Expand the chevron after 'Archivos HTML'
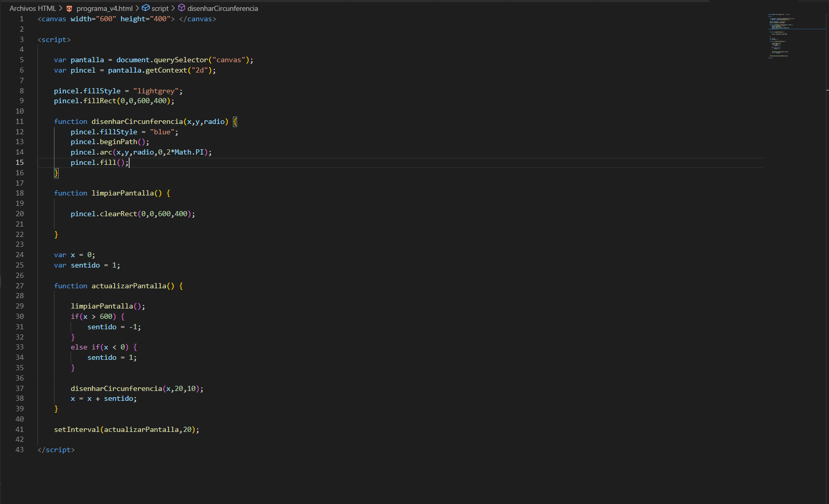Screen dimensions: 829x504 tap(61, 8)
